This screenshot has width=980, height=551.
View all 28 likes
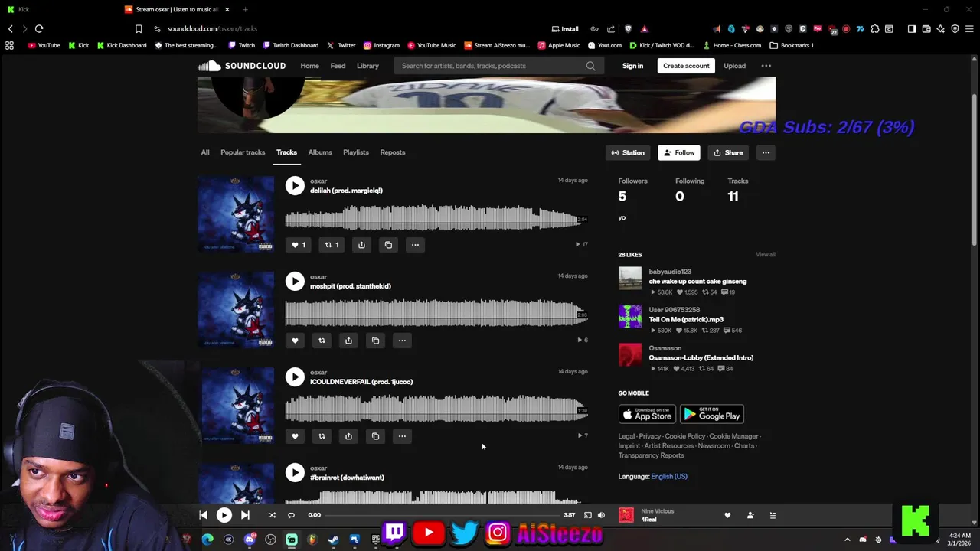[766, 255]
